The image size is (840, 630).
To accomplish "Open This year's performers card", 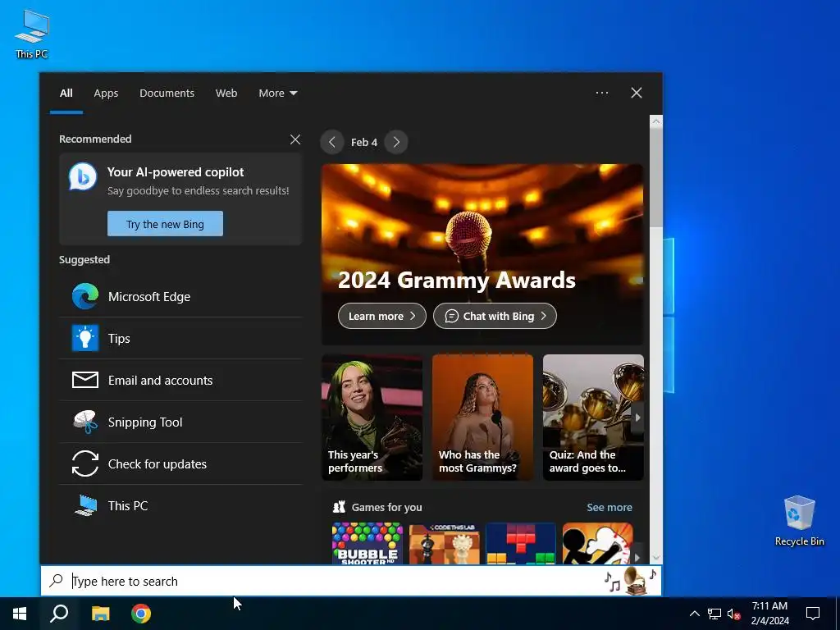I will [x=372, y=418].
